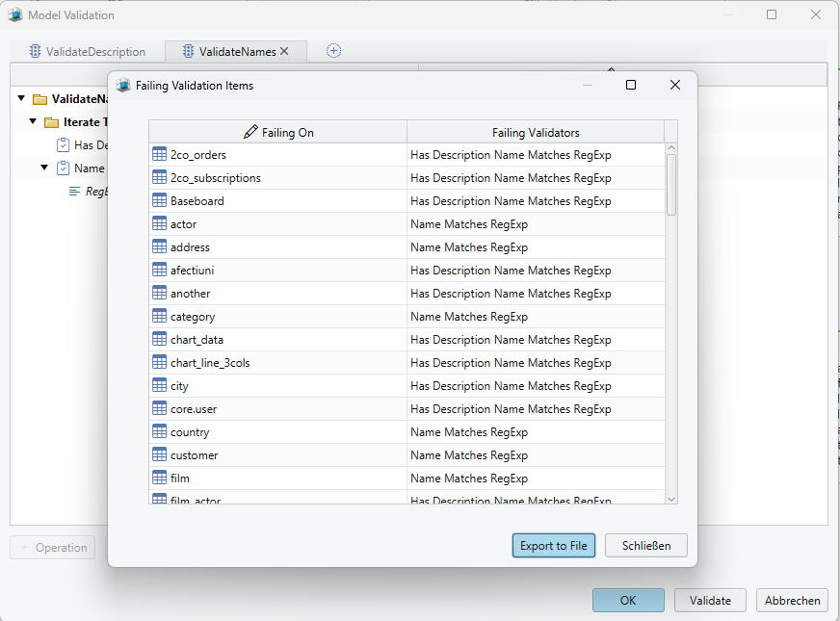
Task: Click the table icon beside customer
Action: point(159,454)
